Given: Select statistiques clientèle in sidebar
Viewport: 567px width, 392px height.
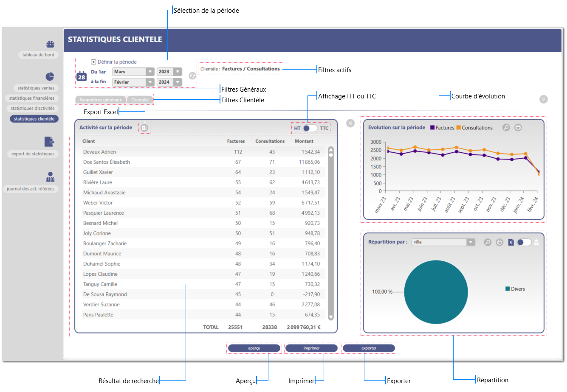Looking at the screenshot, I should click(x=34, y=119).
